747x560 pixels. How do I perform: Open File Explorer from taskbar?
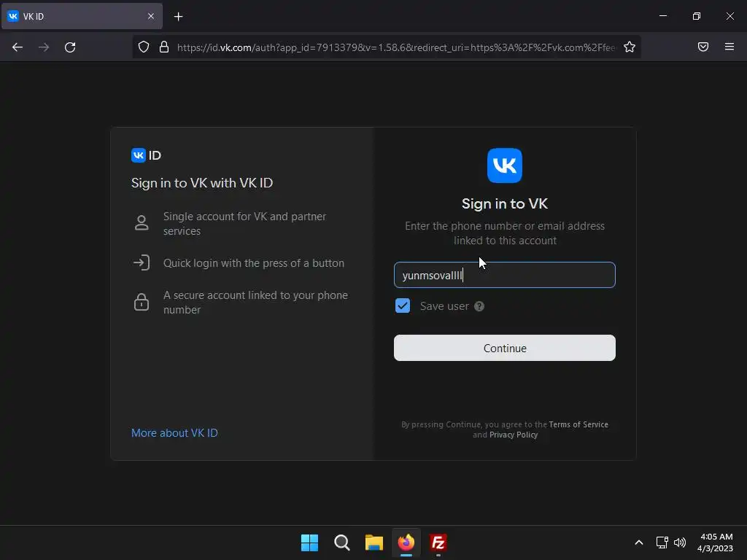tap(374, 542)
